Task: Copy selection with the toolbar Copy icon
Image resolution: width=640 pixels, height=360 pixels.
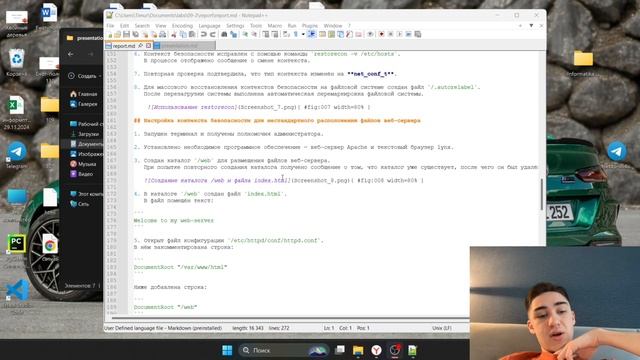Action: tap(183, 34)
